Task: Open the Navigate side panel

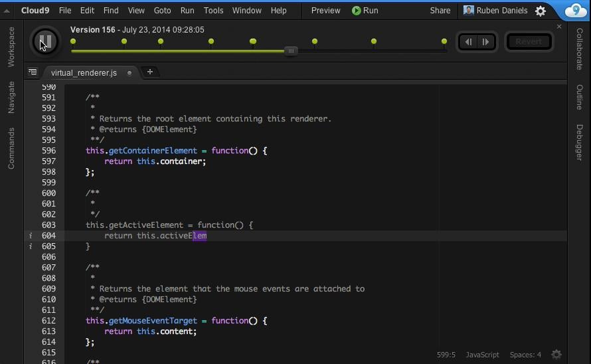Action: pyautogui.click(x=11, y=97)
